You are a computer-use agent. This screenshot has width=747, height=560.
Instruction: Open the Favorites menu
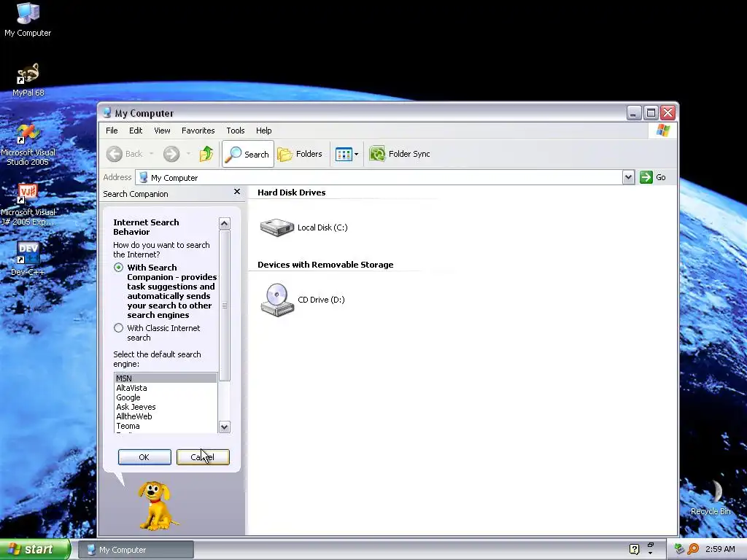coord(198,131)
